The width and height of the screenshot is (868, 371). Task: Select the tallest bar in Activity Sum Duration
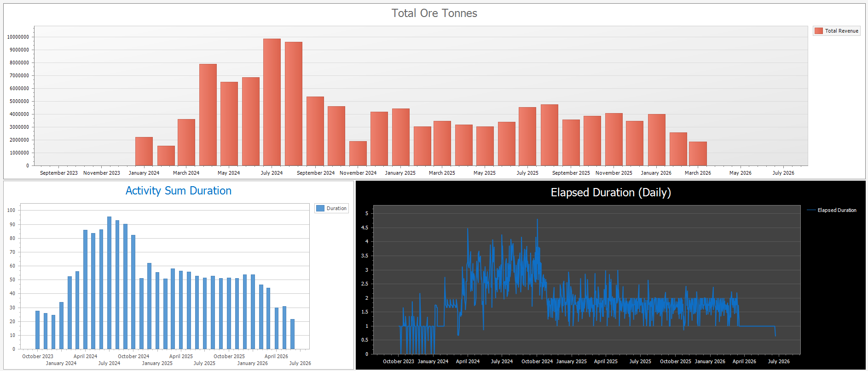(109, 283)
